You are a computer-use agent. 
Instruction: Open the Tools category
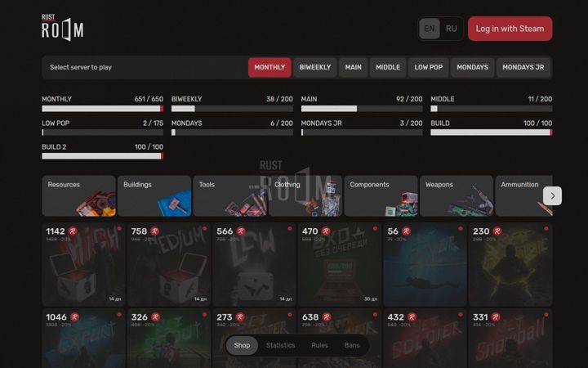coord(229,195)
